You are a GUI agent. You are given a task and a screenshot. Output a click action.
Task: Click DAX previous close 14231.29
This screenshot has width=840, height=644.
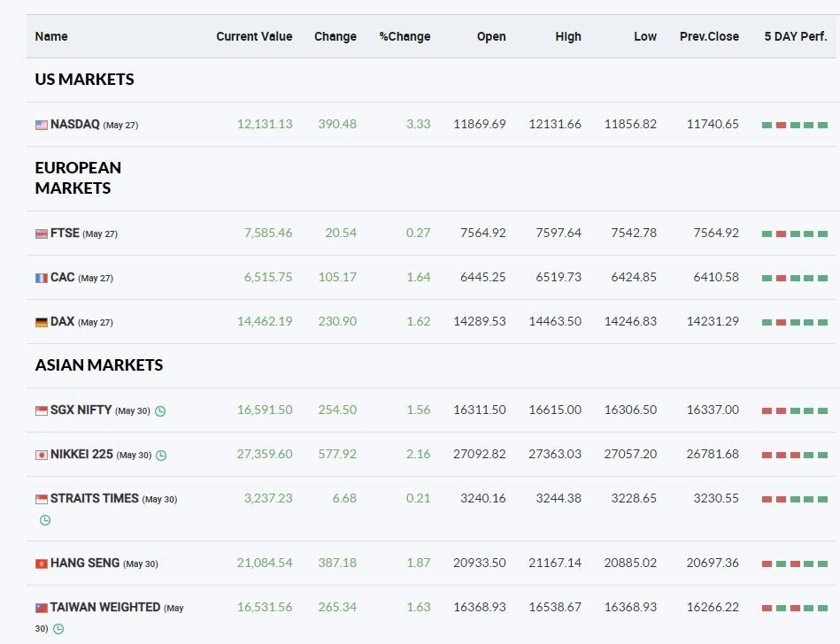(713, 321)
